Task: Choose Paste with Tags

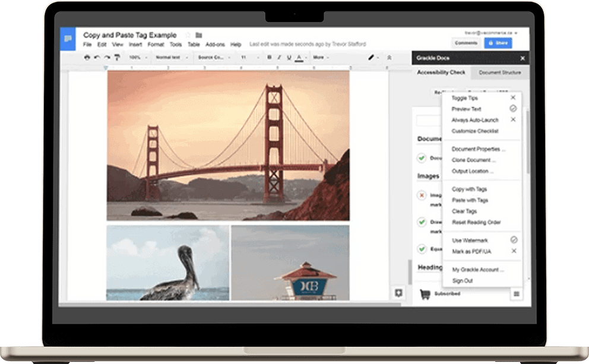Action: (x=470, y=200)
